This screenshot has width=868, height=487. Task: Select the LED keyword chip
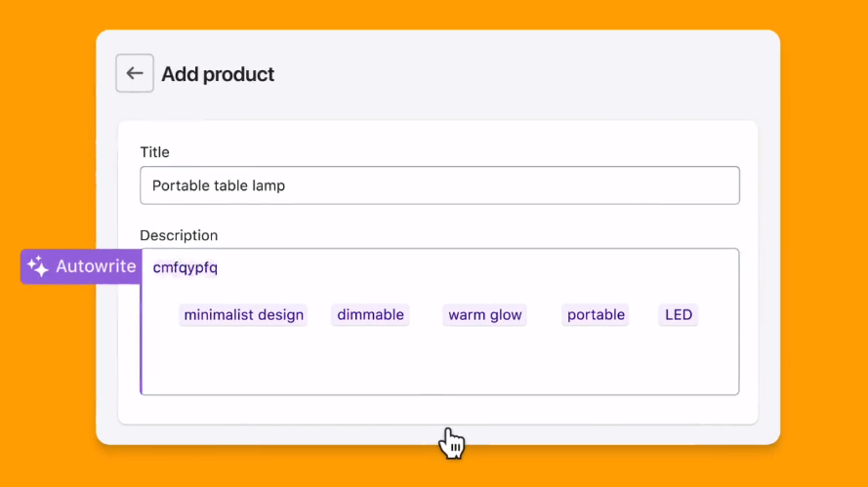(x=679, y=315)
